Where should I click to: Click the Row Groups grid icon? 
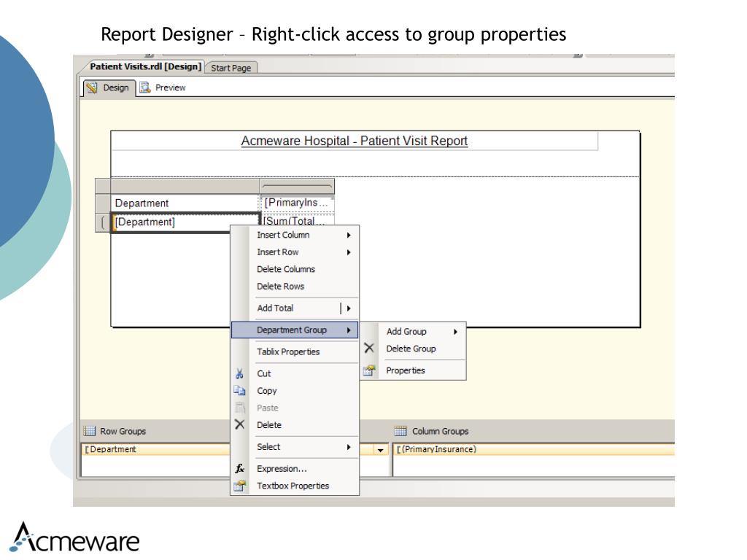click(90, 431)
